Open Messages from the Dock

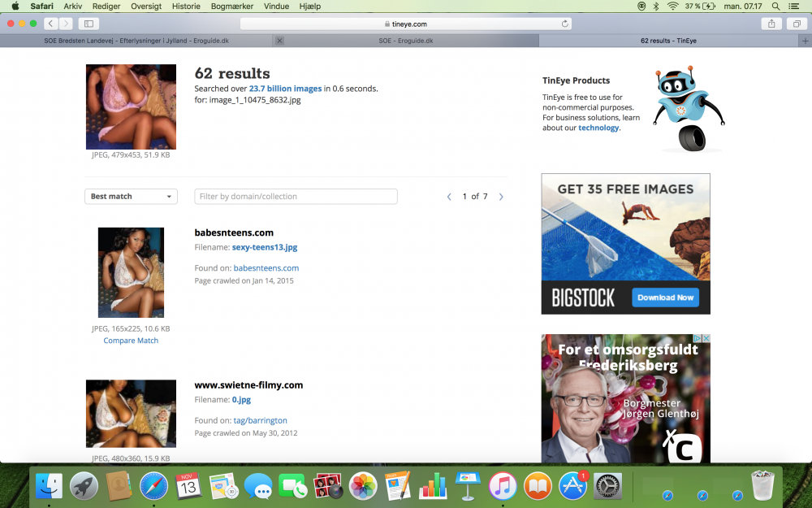coord(258,486)
